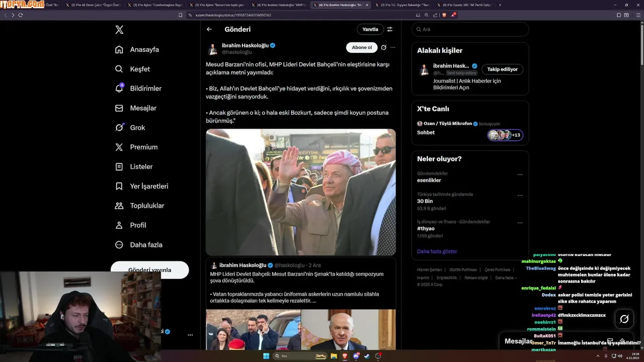The image size is (644, 362).
Task: Open the Premium page
Action: (136, 147)
